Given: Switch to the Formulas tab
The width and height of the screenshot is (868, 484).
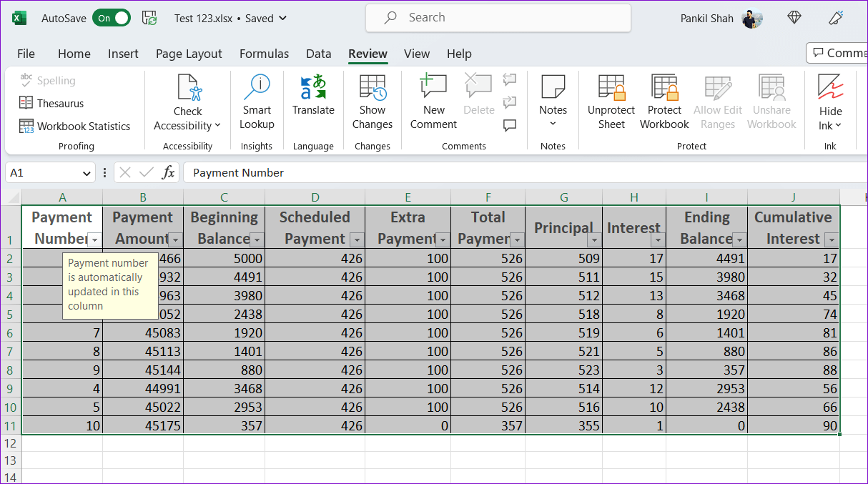Looking at the screenshot, I should coord(264,54).
